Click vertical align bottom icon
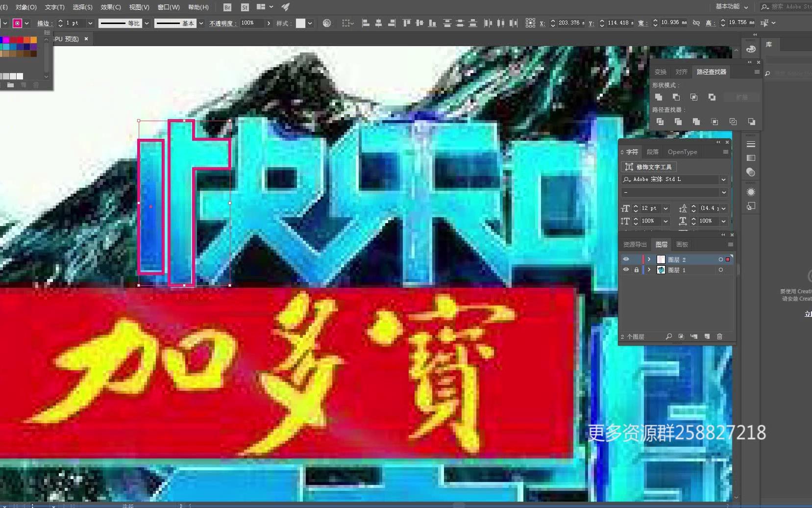 (x=432, y=23)
